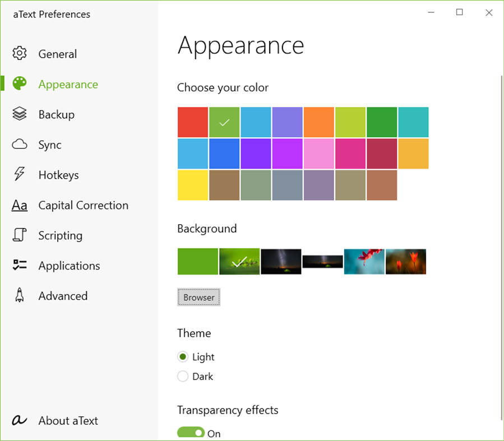504x441 pixels.
Task: Open the Advanced preferences page
Action: pos(63,295)
